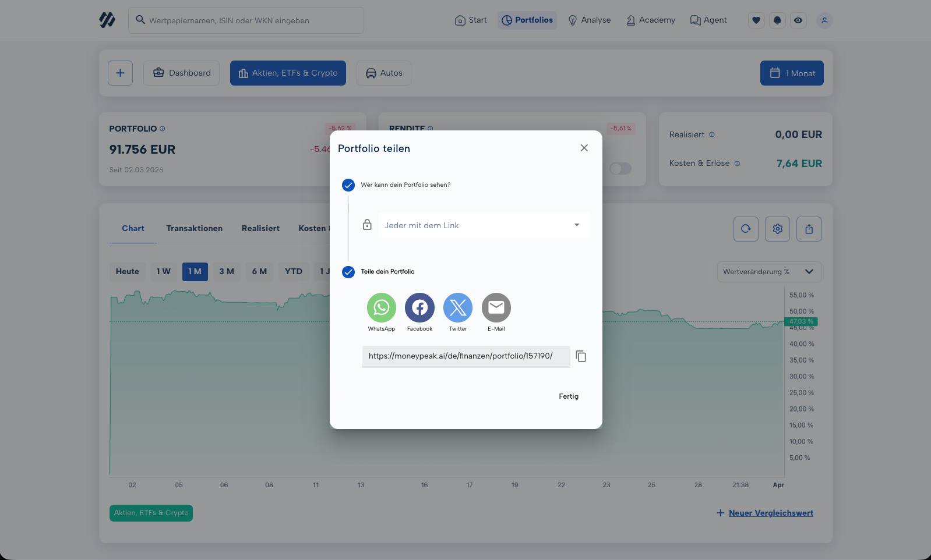
Task: Click the 1 Monat period button
Action: [792, 73]
